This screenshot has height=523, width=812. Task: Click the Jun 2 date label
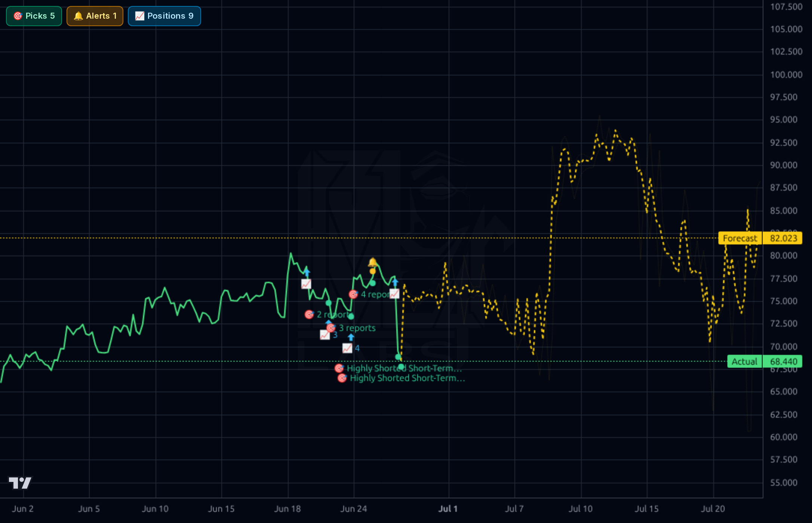tap(23, 509)
